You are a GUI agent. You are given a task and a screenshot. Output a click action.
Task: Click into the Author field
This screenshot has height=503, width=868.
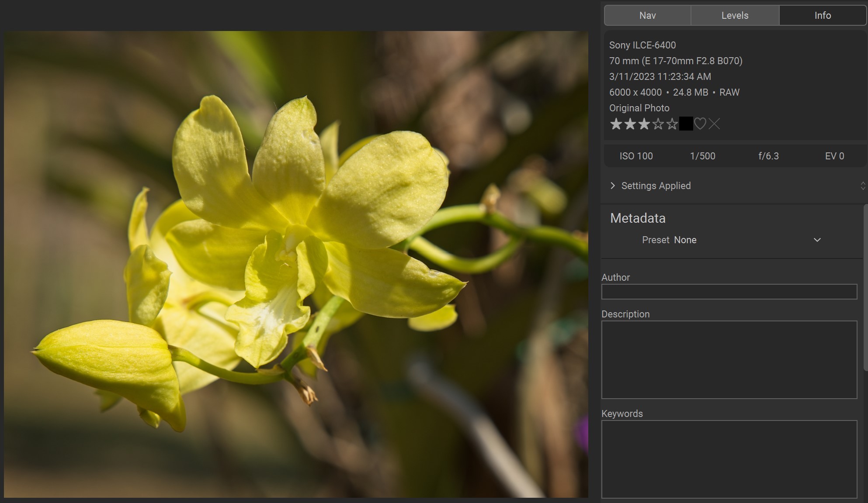coord(729,292)
